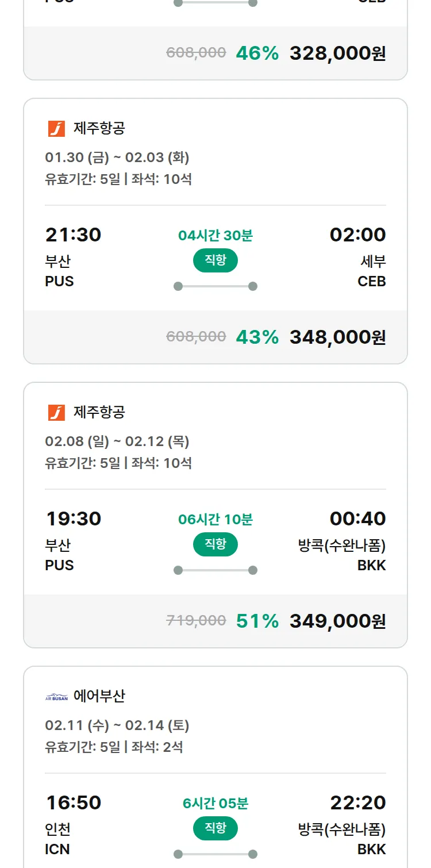Open the 328,000원 fare at the top
This screenshot has width=431, height=868.
[x=337, y=53]
